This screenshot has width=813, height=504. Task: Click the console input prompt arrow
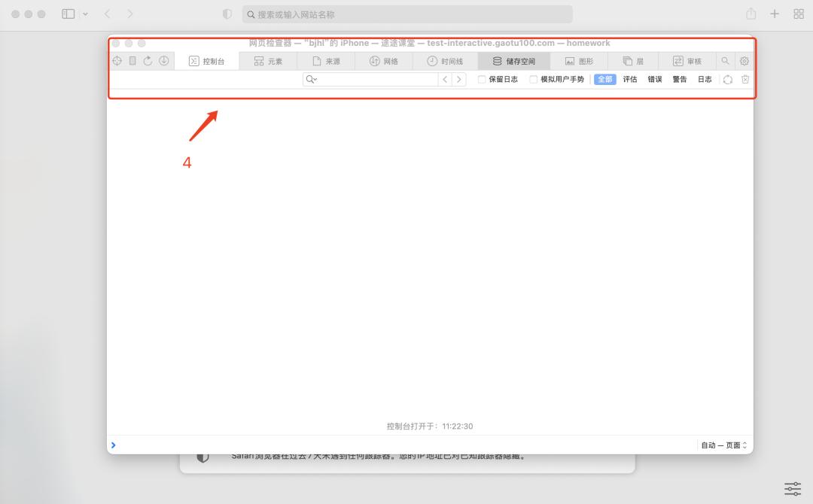[113, 445]
